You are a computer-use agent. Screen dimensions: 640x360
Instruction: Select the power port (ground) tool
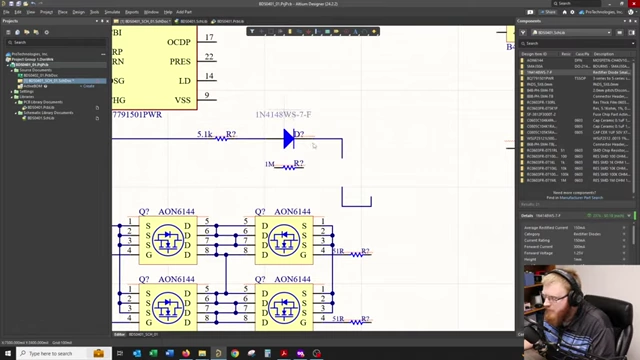pos(309,31)
